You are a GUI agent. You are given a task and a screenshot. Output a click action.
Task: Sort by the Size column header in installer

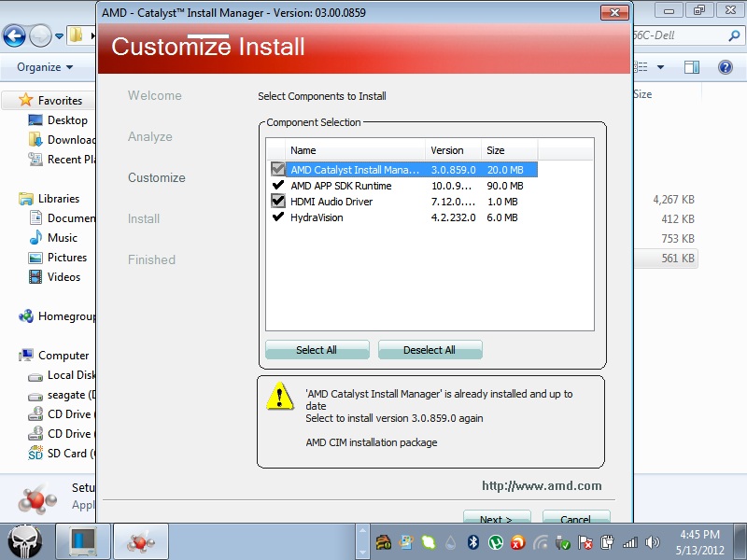[x=509, y=150]
